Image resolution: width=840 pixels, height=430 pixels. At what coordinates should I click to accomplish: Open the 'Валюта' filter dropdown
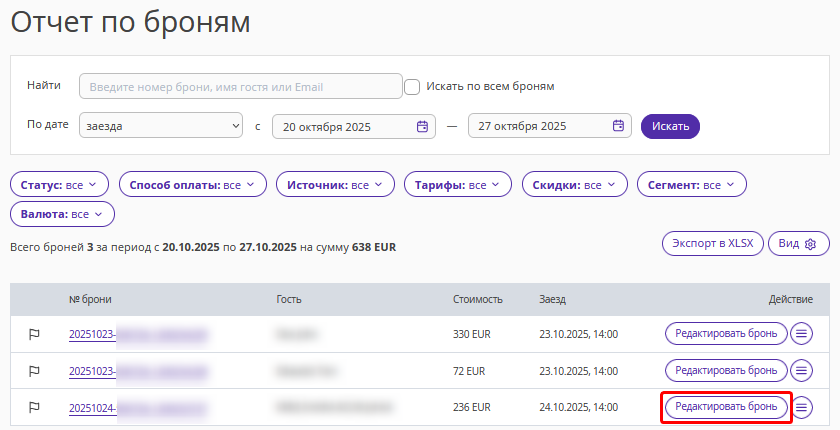pyautogui.click(x=62, y=214)
